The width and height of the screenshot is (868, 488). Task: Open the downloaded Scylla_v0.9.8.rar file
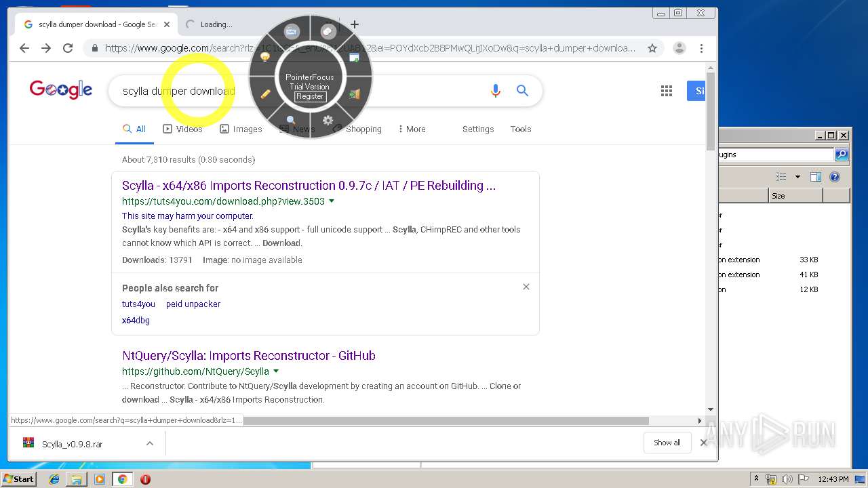pos(73,444)
